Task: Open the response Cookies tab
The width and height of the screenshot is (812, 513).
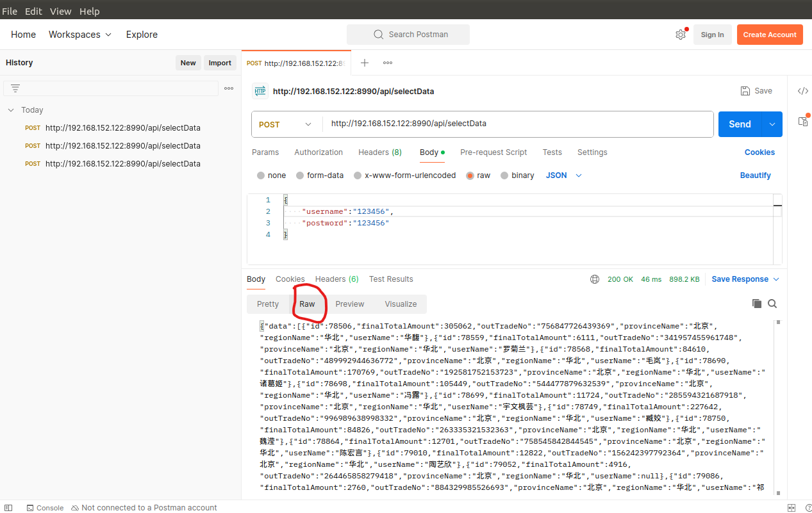Action: click(290, 279)
